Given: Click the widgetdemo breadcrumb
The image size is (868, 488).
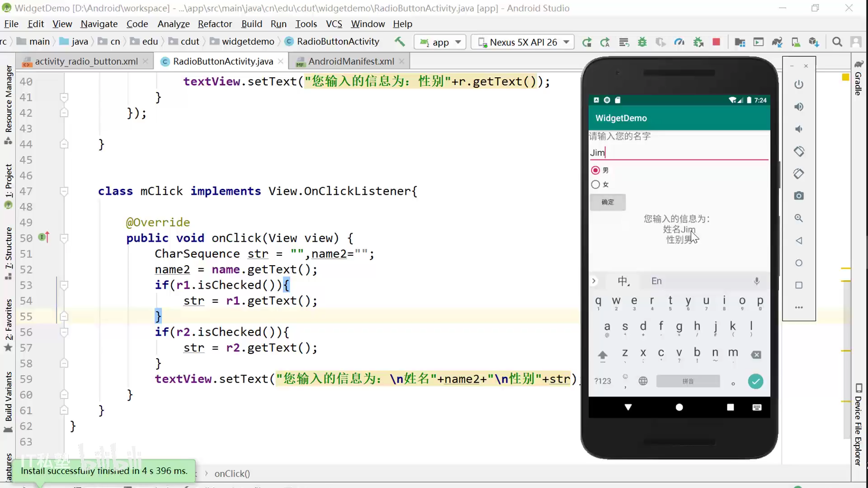Looking at the screenshot, I should pyautogui.click(x=248, y=42).
